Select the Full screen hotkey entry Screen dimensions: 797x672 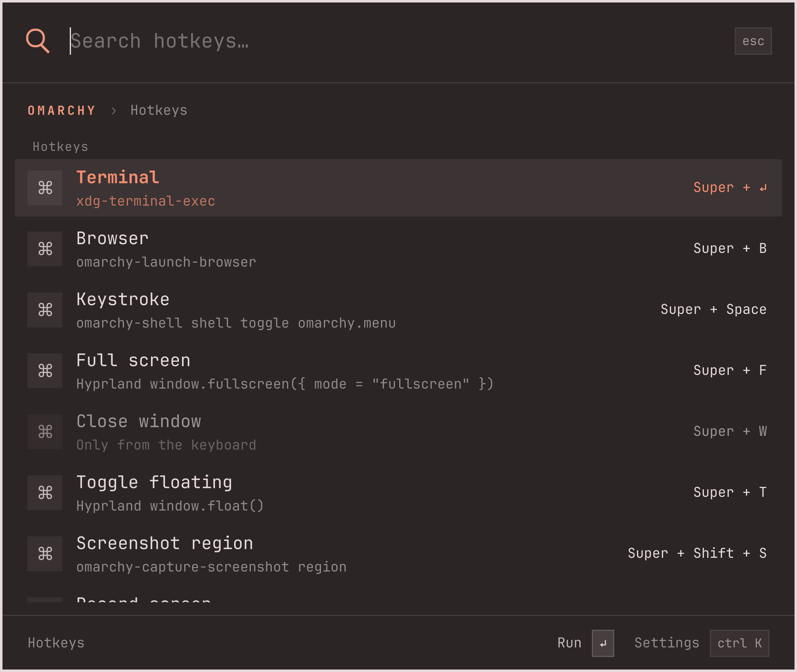(x=398, y=371)
